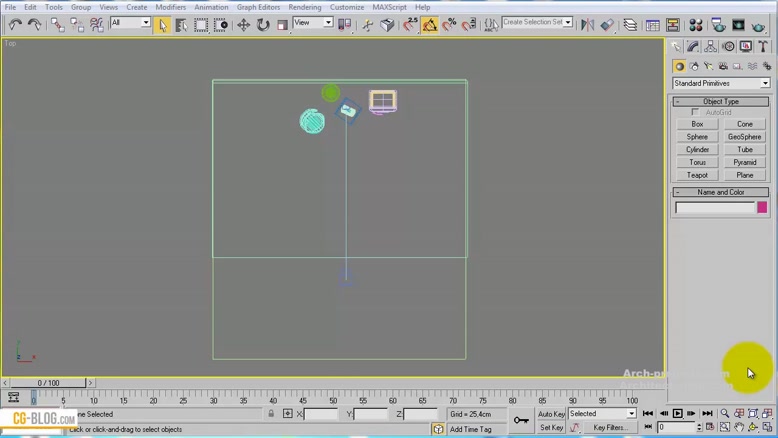This screenshot has height=438, width=778.
Task: Open the Rendering menu
Action: click(x=305, y=7)
